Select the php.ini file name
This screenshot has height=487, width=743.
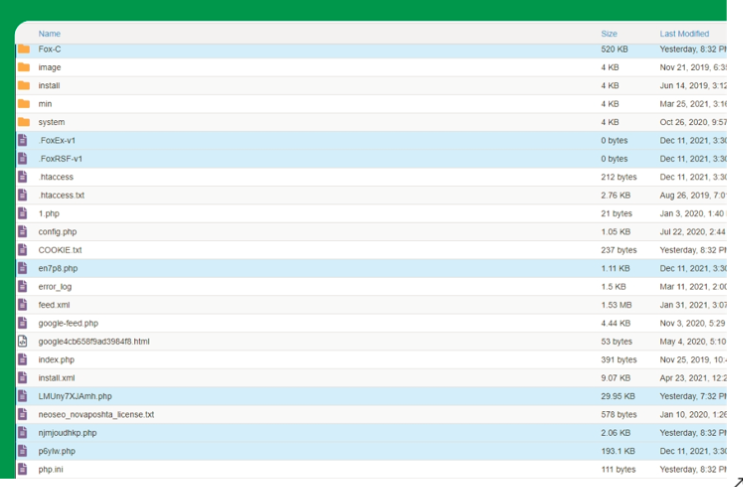(x=51, y=469)
